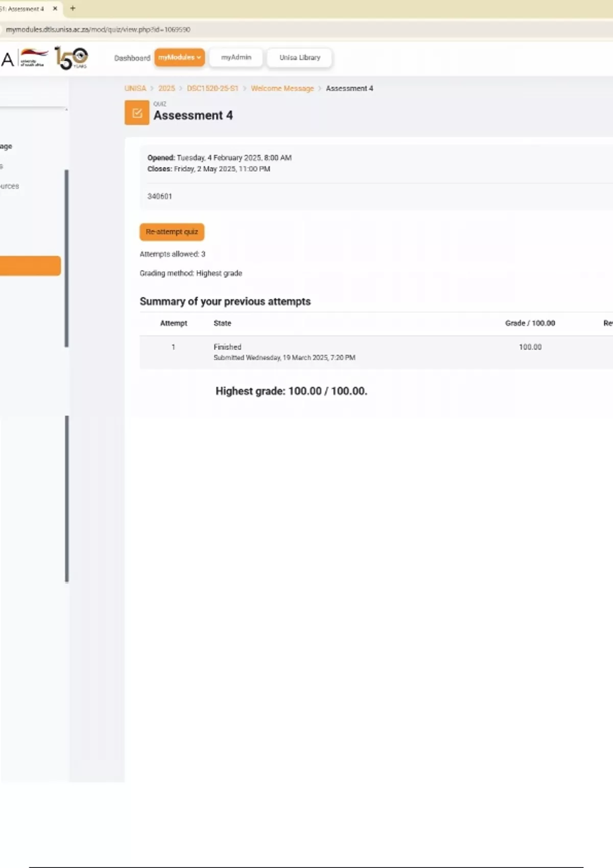The image size is (613, 868).
Task: Open the myAdmin page
Action: (236, 58)
